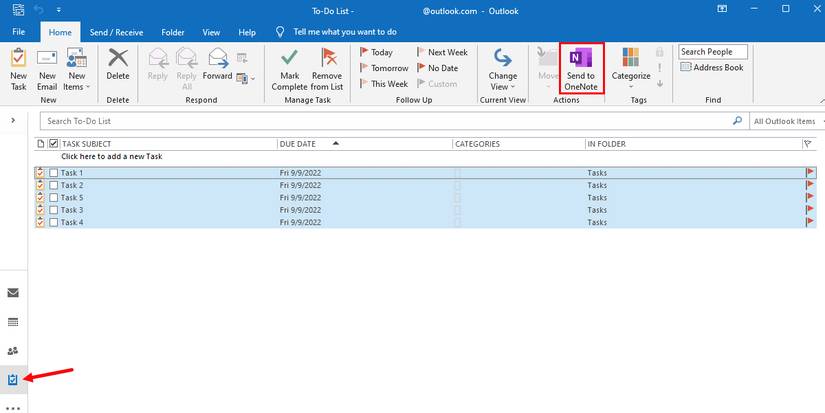
Task: Click Tell me what you want to do
Action: [x=345, y=32]
